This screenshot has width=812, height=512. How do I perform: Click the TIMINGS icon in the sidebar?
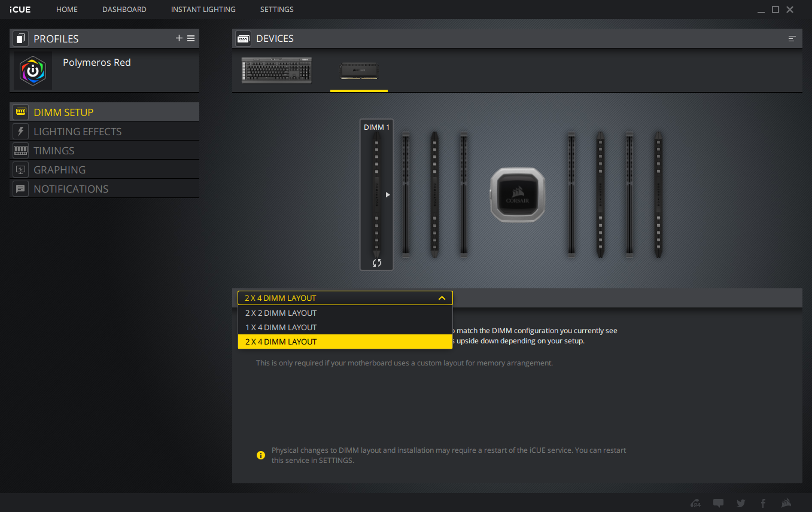tap(21, 150)
